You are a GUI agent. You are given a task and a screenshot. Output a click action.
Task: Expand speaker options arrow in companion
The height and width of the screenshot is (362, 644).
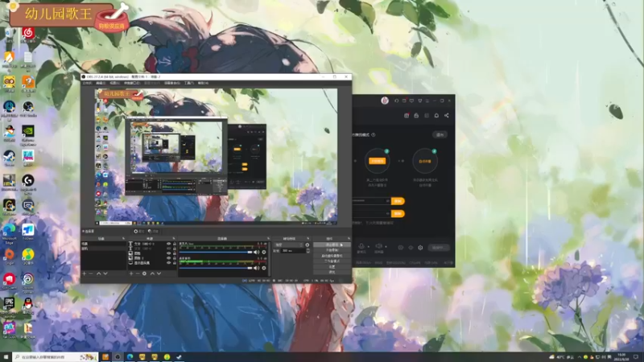[x=386, y=247]
